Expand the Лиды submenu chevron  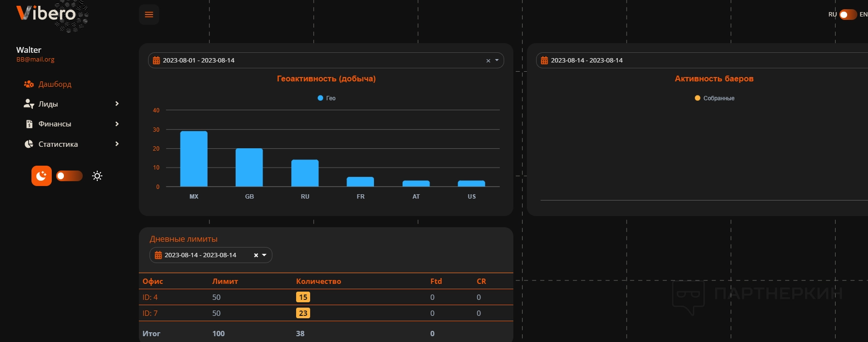click(117, 104)
